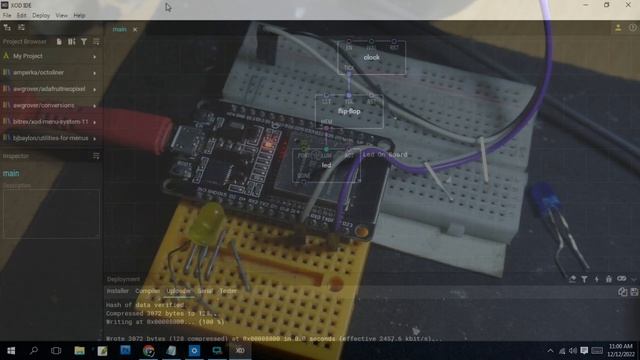Open Windows taskbar search
The height and width of the screenshot is (360, 640).
click(x=34, y=351)
